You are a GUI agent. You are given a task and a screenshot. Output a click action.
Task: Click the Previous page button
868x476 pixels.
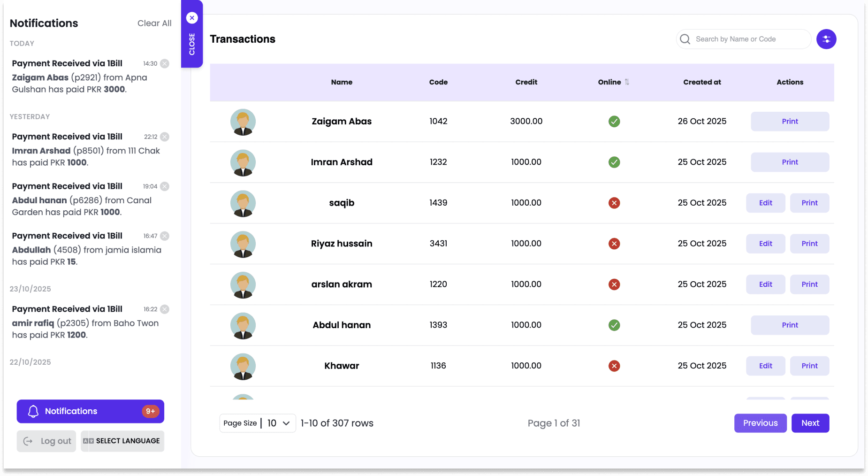[760, 423]
